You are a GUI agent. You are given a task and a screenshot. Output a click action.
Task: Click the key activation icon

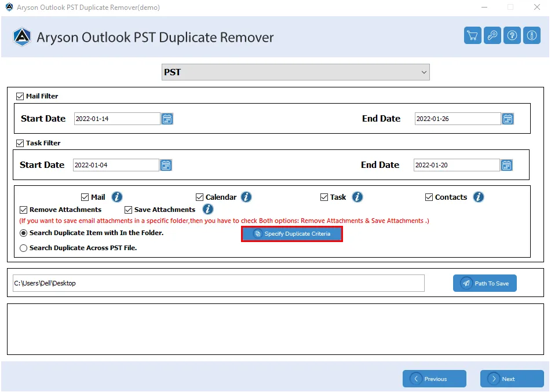pos(492,35)
